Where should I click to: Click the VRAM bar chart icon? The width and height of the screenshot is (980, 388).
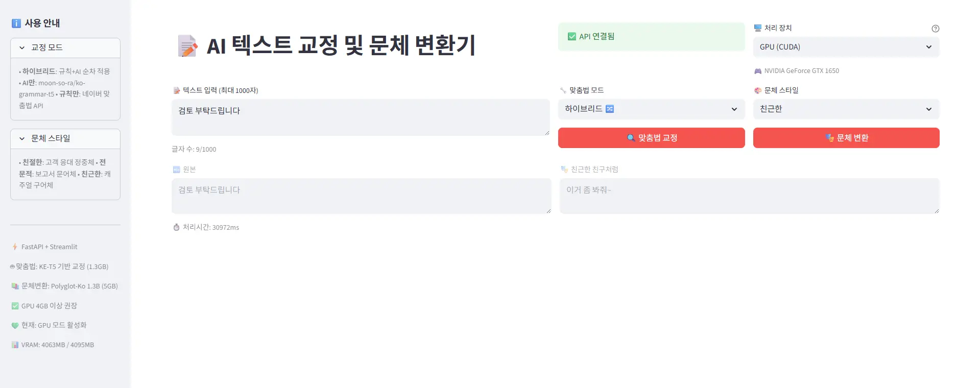(x=15, y=345)
